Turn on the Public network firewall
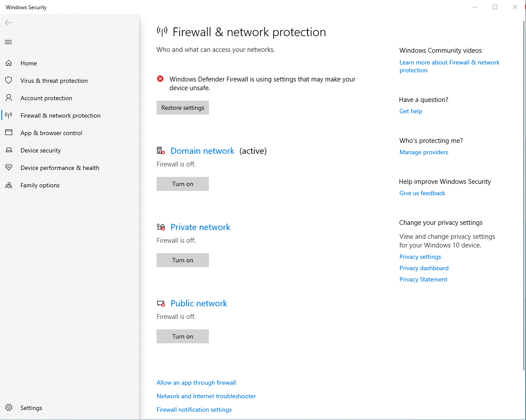Image resolution: width=526 pixels, height=420 pixels. [183, 336]
